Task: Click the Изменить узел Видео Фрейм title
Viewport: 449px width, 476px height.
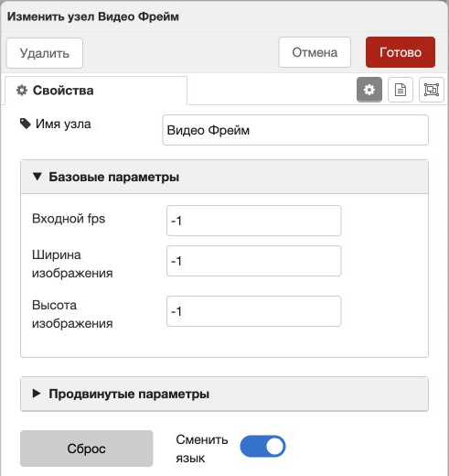Action: pyautogui.click(x=93, y=16)
